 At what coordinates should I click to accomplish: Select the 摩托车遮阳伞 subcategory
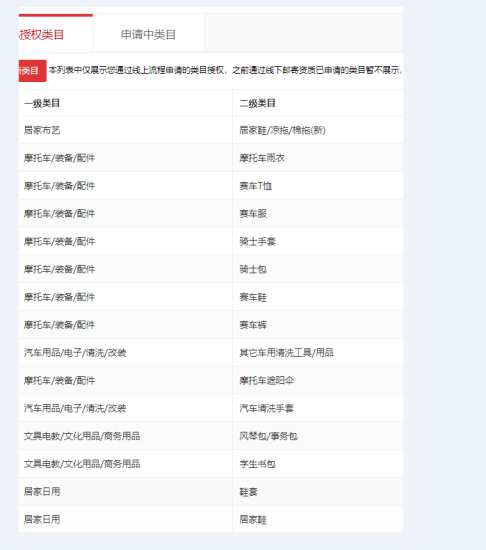coord(266,381)
